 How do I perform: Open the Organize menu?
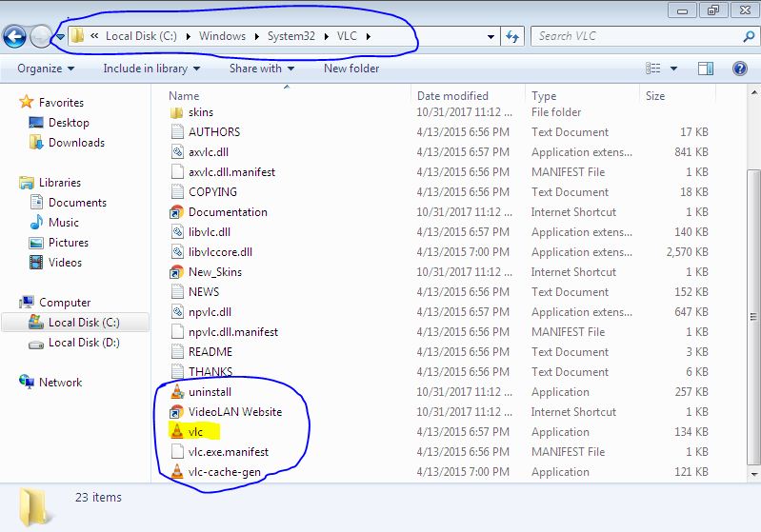click(x=46, y=69)
